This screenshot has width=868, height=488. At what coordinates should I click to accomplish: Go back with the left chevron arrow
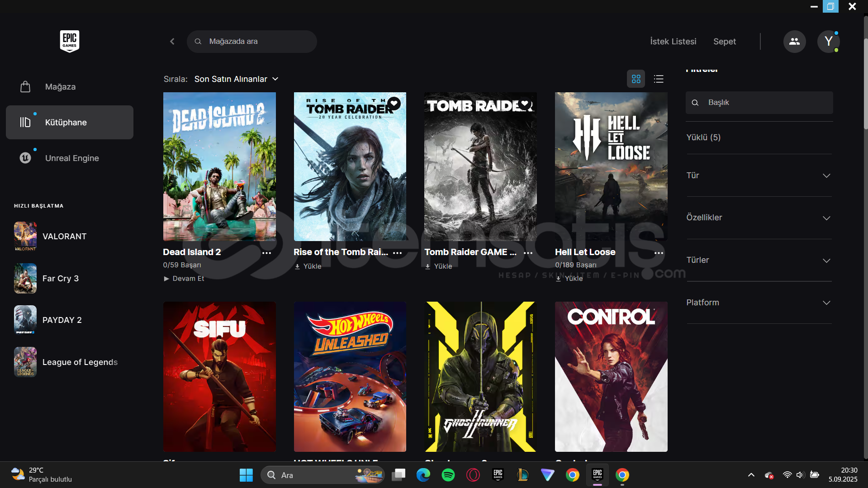click(172, 41)
